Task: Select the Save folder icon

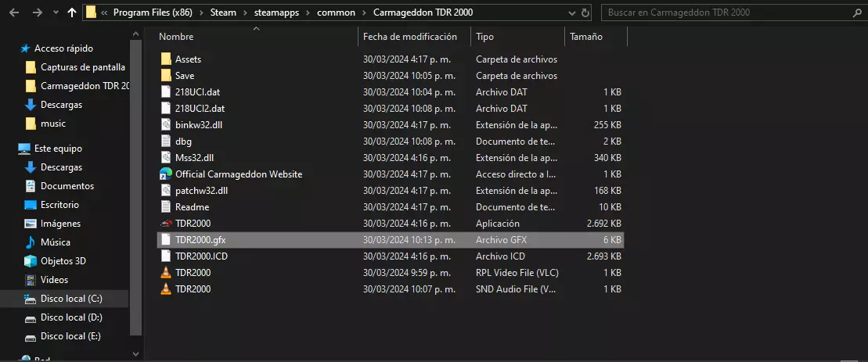Action: 165,76
